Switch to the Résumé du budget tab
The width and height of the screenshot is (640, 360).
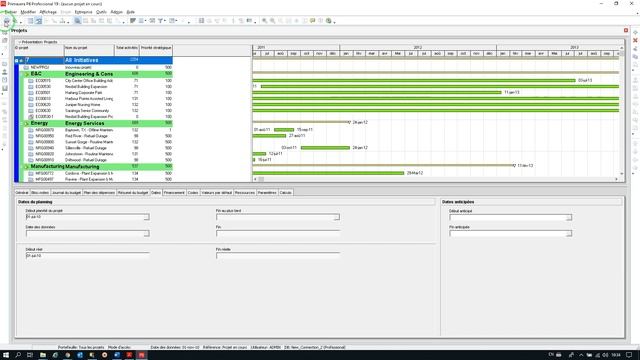point(133,192)
